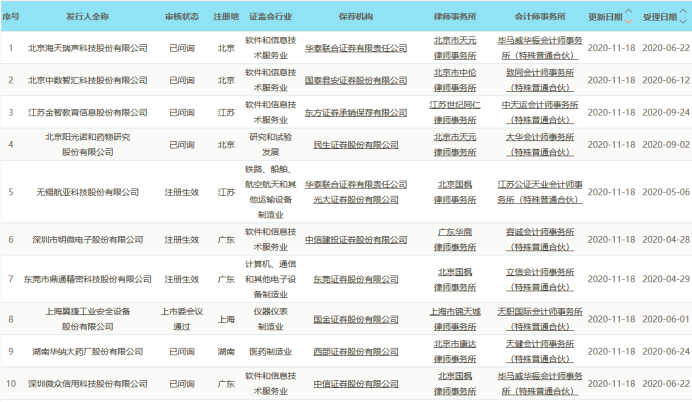
Task: Open 毕马威华振会计师事务所 link in row 1
Action: 540,48
